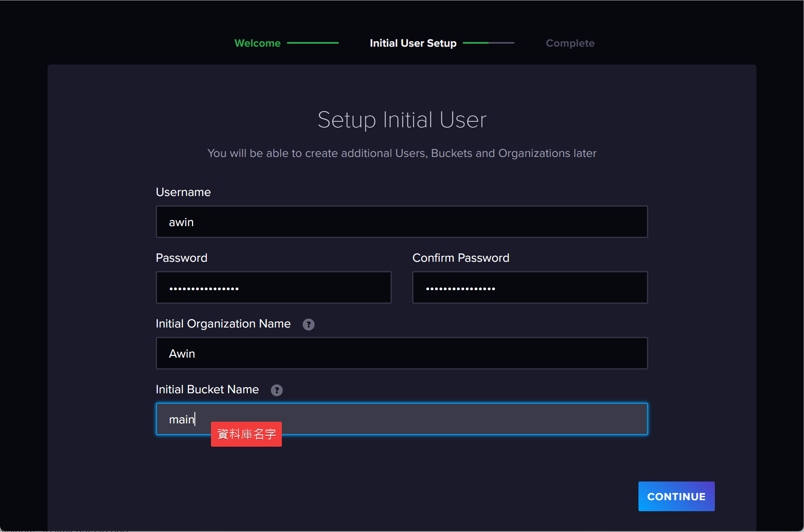The width and height of the screenshot is (804, 532).
Task: Click help icon beside Initial Organization Name
Action: [308, 325]
